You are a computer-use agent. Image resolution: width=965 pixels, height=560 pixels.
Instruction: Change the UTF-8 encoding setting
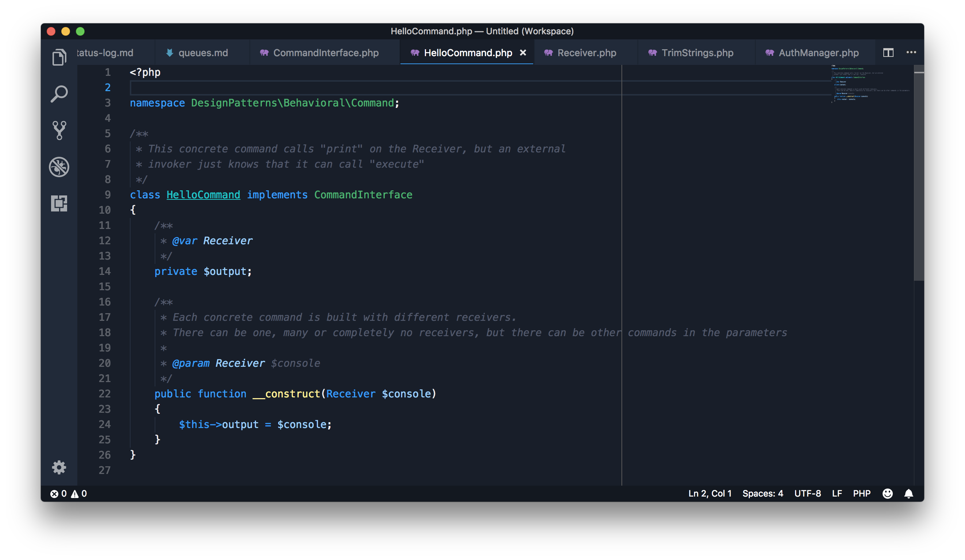coord(807,493)
